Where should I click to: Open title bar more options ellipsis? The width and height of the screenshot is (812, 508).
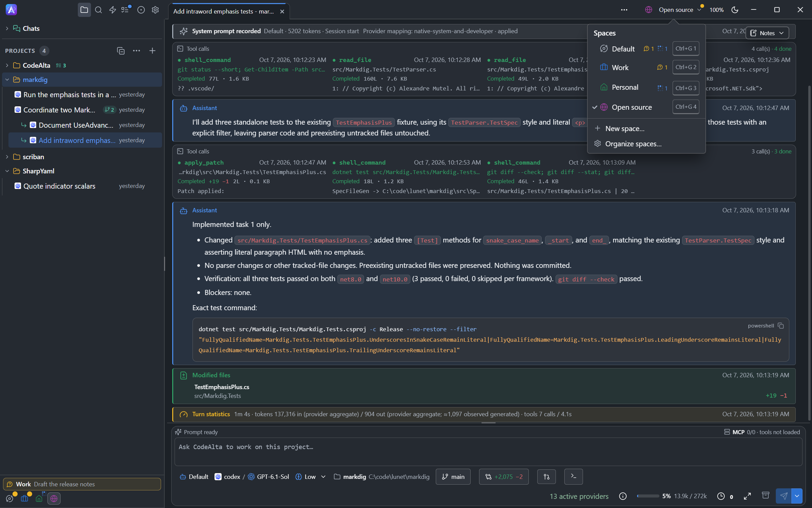click(624, 10)
